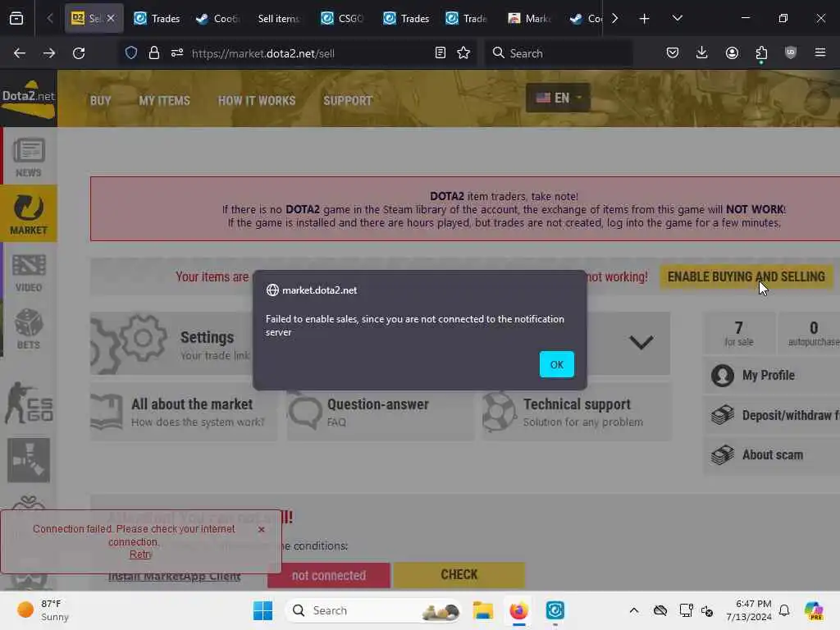Open the tracking protection shield icon
840x630 pixels.
coord(131,53)
